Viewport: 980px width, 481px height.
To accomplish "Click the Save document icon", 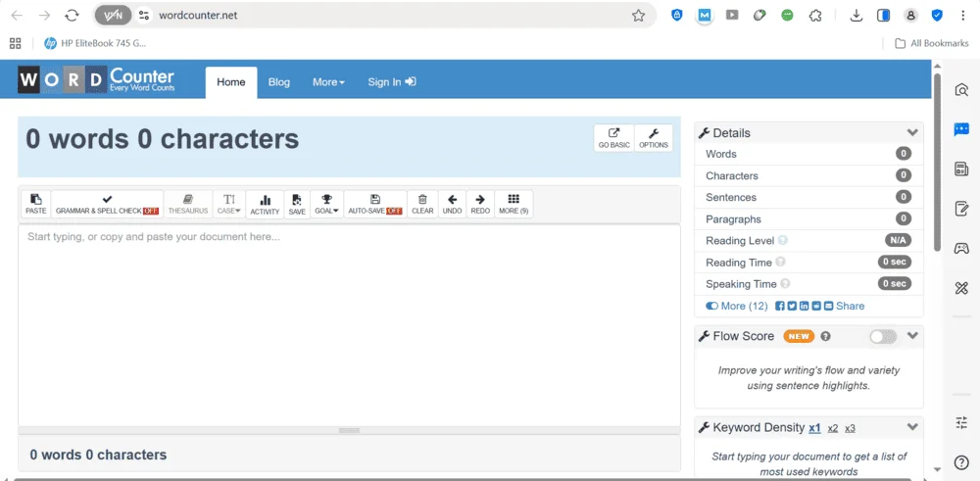I will click(x=297, y=204).
